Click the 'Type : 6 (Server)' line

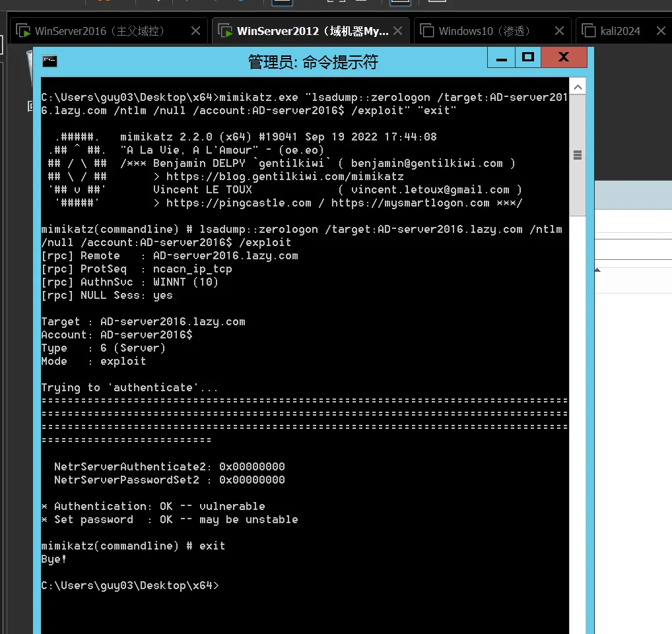coord(103,348)
